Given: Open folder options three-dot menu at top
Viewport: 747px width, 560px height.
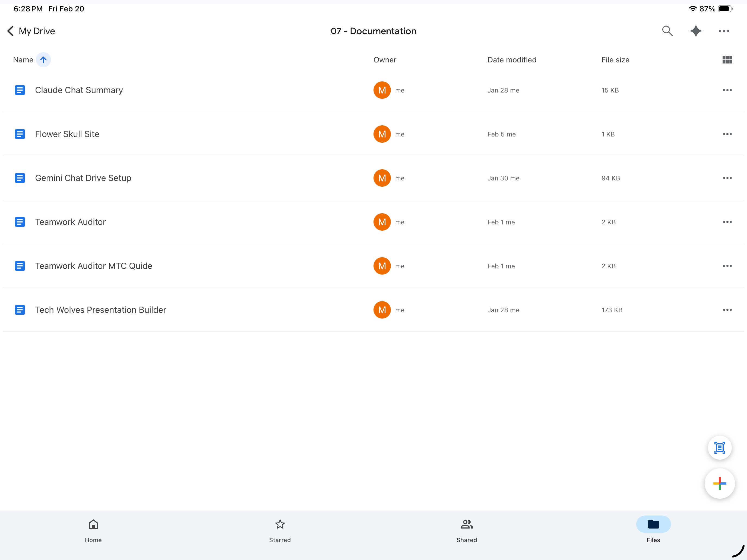Looking at the screenshot, I should 724,31.
